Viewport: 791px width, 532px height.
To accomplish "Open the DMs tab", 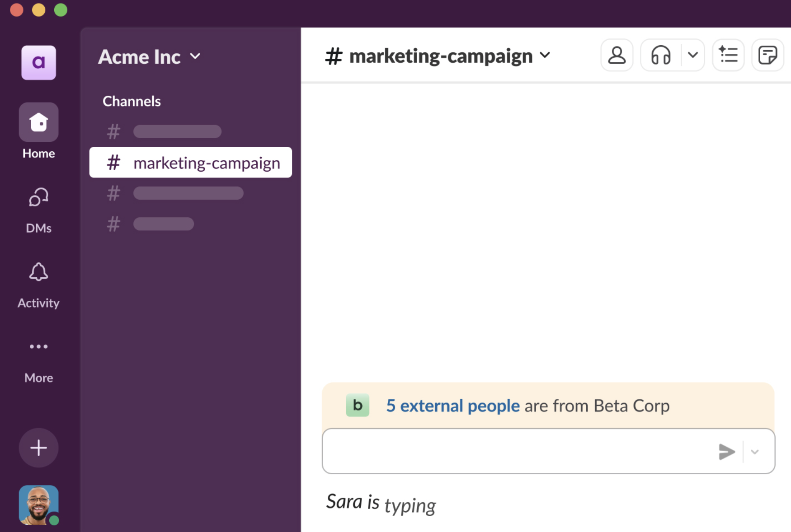I will [x=38, y=210].
